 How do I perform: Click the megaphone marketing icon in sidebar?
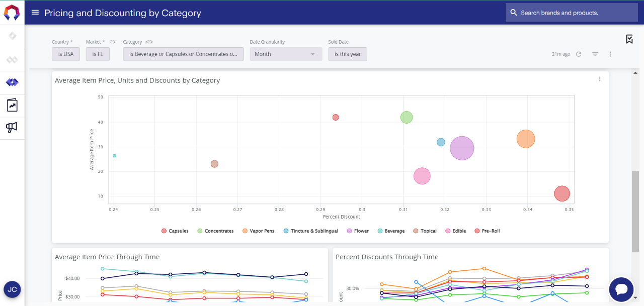[12, 128]
